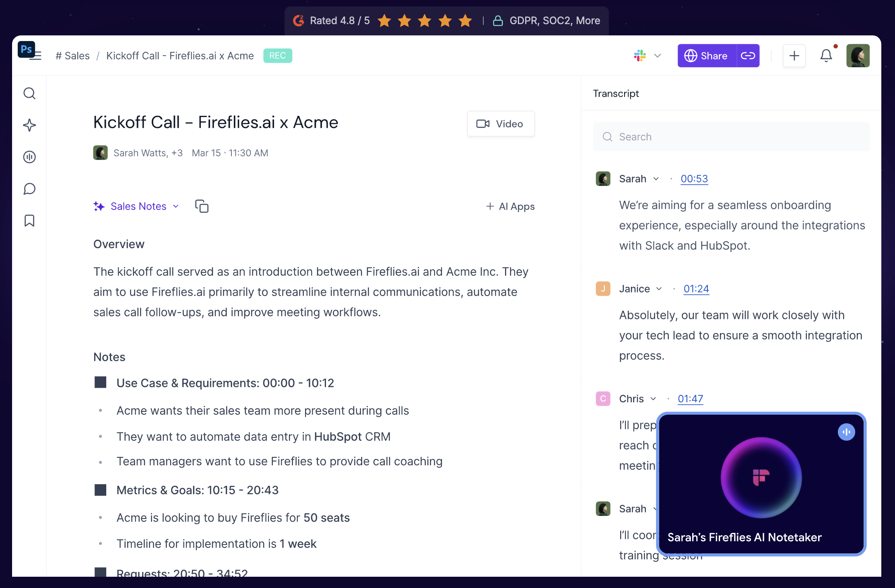The image size is (895, 588).
Task: Open the chat bubble icon in sidebar
Action: (29, 189)
